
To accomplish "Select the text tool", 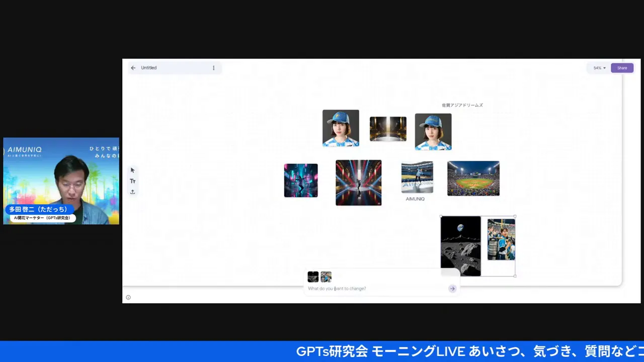I will (x=133, y=181).
